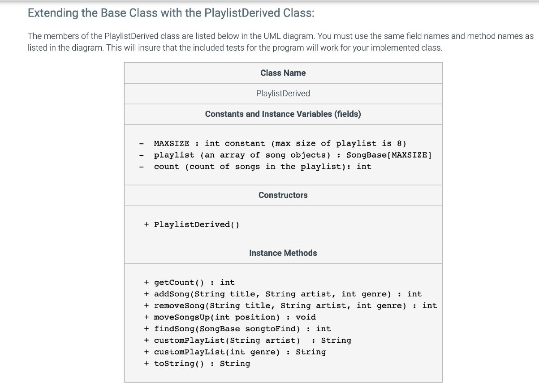Click the intro paragraph about UML diagram
This screenshot has height=392, width=539.
[x=280, y=42]
